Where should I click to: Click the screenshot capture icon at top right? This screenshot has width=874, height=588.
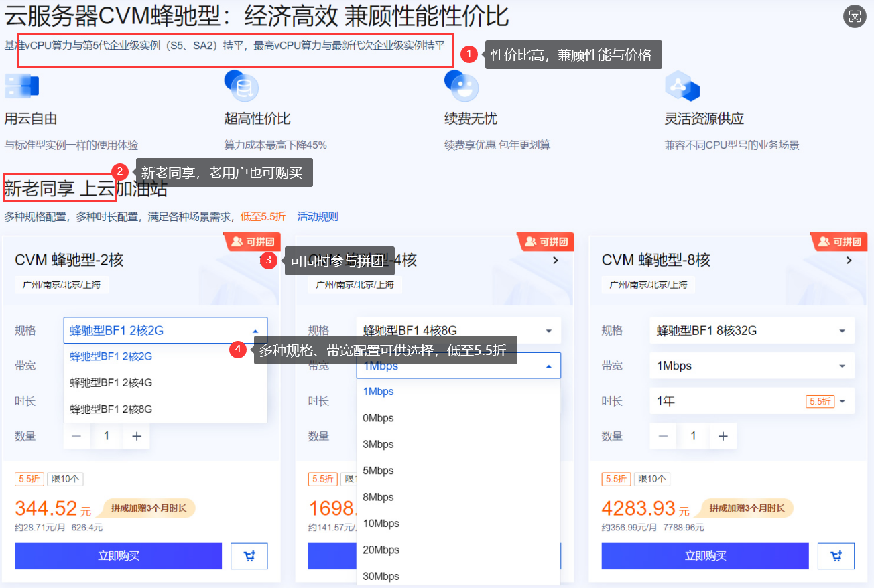click(x=854, y=17)
